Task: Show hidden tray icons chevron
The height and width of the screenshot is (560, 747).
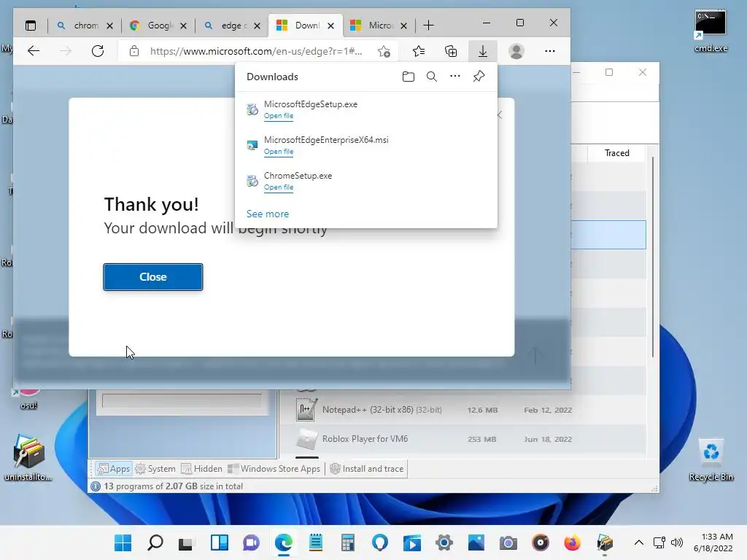Action: (639, 542)
